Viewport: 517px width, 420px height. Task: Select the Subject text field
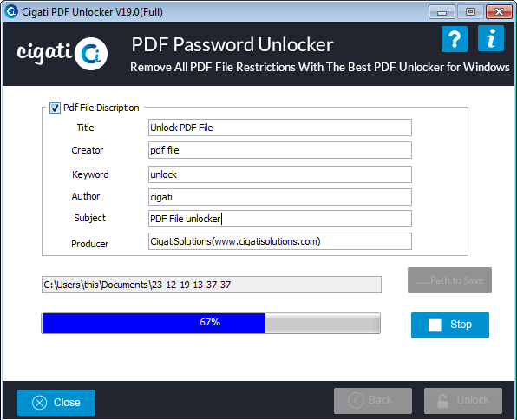tap(280, 219)
